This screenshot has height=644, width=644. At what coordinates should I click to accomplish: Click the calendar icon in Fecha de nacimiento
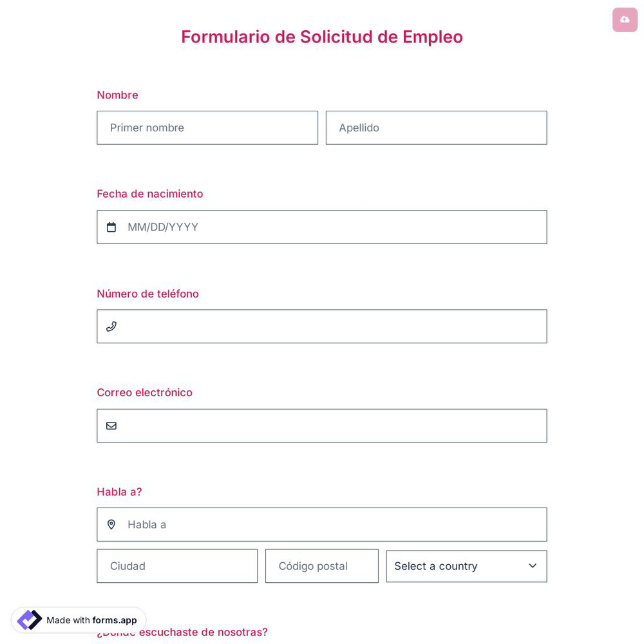point(111,227)
